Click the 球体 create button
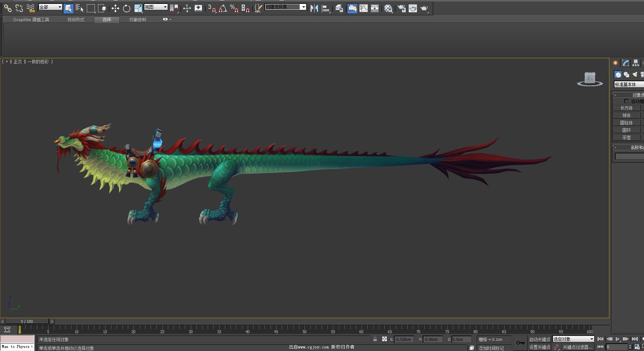 coord(626,115)
